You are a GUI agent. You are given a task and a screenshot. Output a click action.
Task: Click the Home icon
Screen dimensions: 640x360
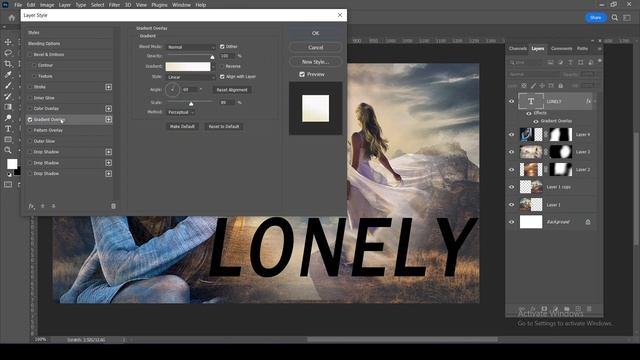[11, 18]
